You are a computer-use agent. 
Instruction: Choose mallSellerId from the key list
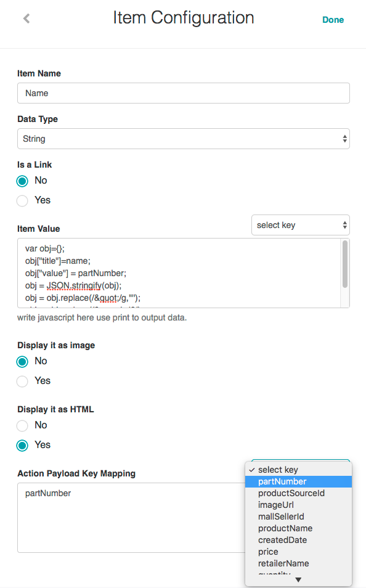pyautogui.click(x=298, y=517)
